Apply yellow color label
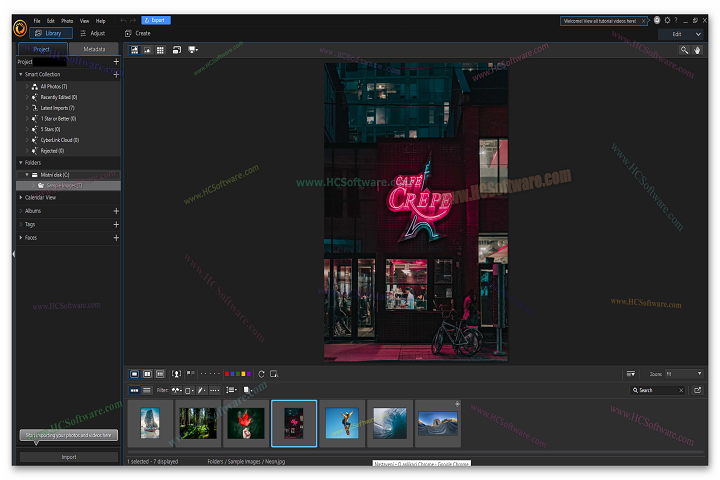Viewport: 720px width, 480px height. pos(243,374)
